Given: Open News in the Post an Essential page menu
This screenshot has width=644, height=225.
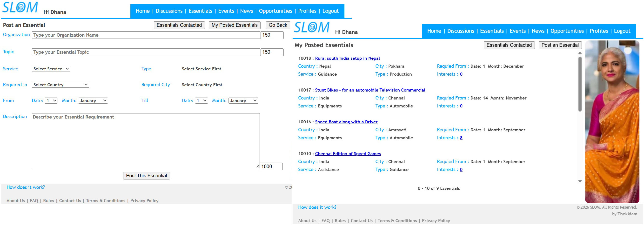Looking at the screenshot, I should click(247, 11).
